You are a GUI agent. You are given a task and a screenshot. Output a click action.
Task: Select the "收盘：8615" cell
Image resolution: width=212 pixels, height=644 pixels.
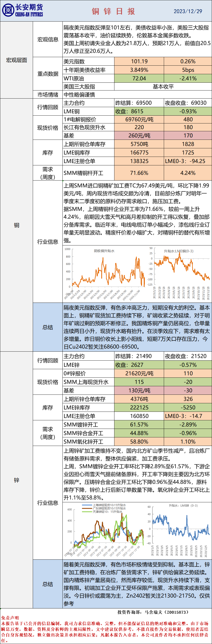(x=139, y=111)
